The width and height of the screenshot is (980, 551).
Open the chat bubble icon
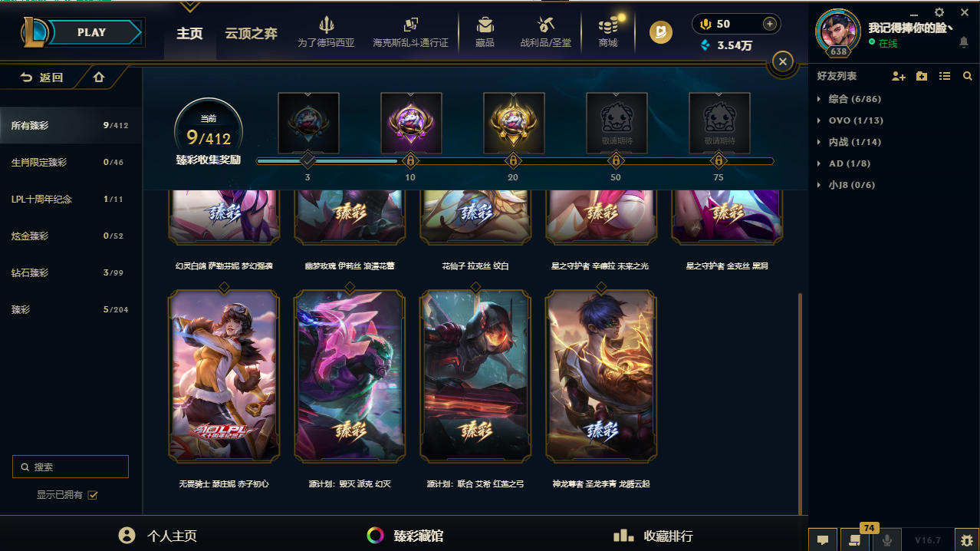coord(823,539)
